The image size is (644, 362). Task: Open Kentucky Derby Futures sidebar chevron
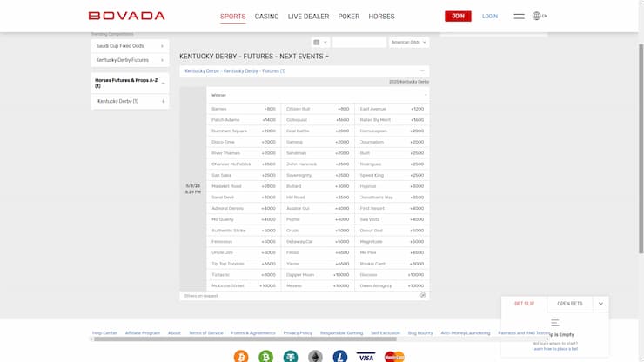(162, 60)
